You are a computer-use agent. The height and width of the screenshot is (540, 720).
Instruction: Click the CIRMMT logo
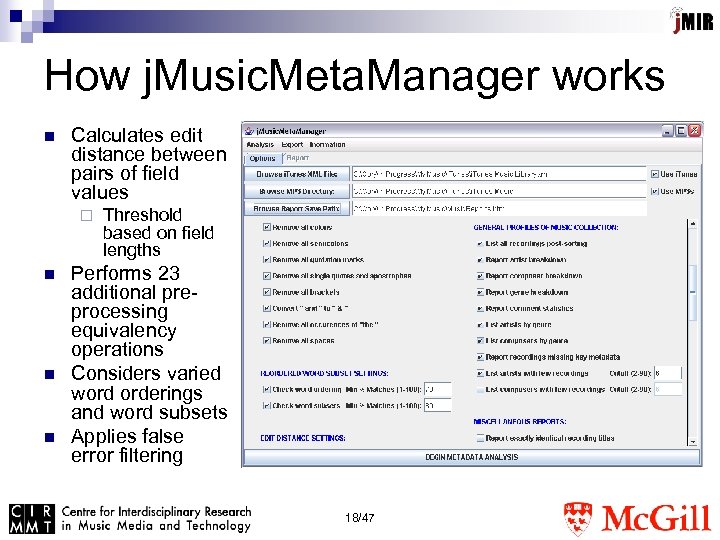(130, 519)
